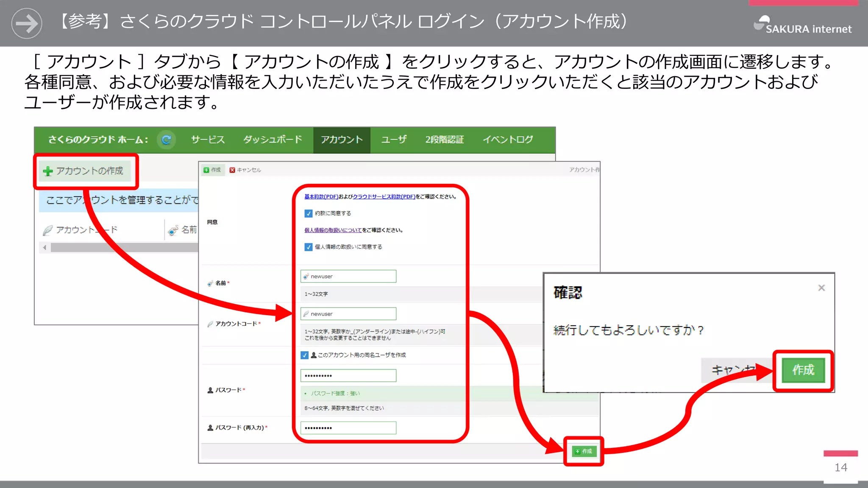Screen dimensions: 868x488
Task: Switch to the ユーザ tab
Action: click(x=394, y=139)
